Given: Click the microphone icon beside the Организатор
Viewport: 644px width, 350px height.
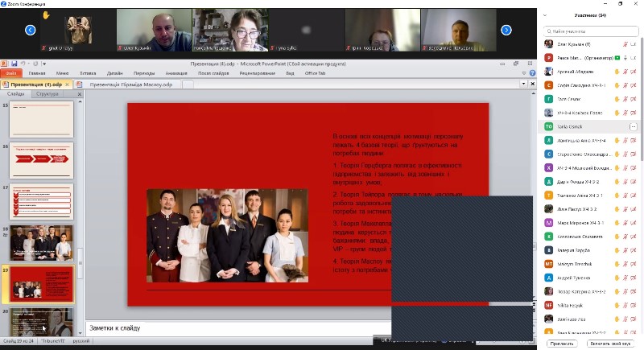Looking at the screenshot, I should [x=625, y=58].
